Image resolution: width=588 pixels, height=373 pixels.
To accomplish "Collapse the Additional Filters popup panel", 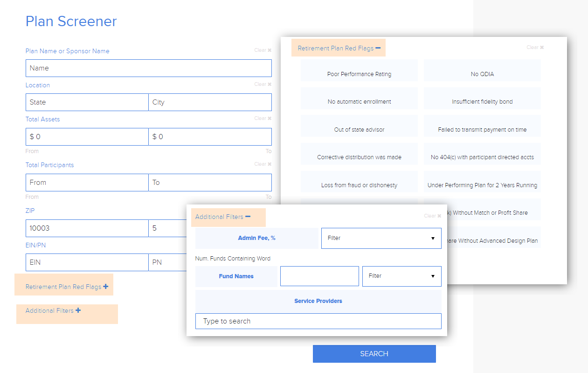I will pyautogui.click(x=248, y=217).
